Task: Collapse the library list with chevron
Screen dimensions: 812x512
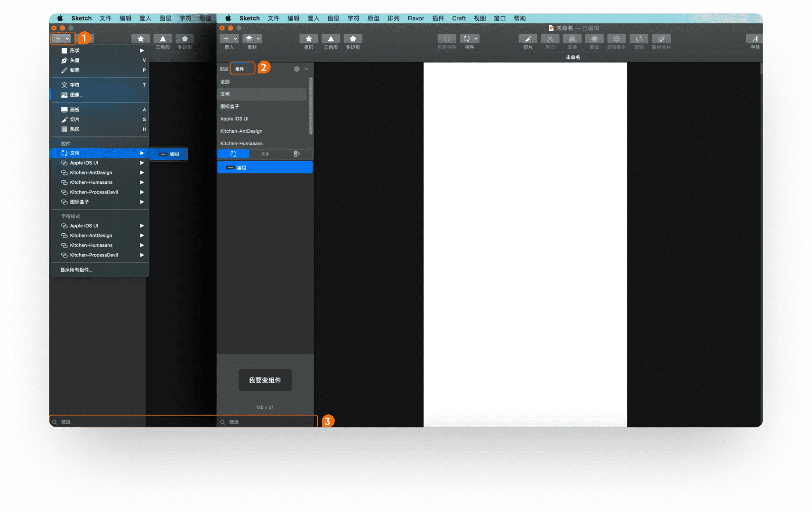Action: pyautogui.click(x=306, y=69)
